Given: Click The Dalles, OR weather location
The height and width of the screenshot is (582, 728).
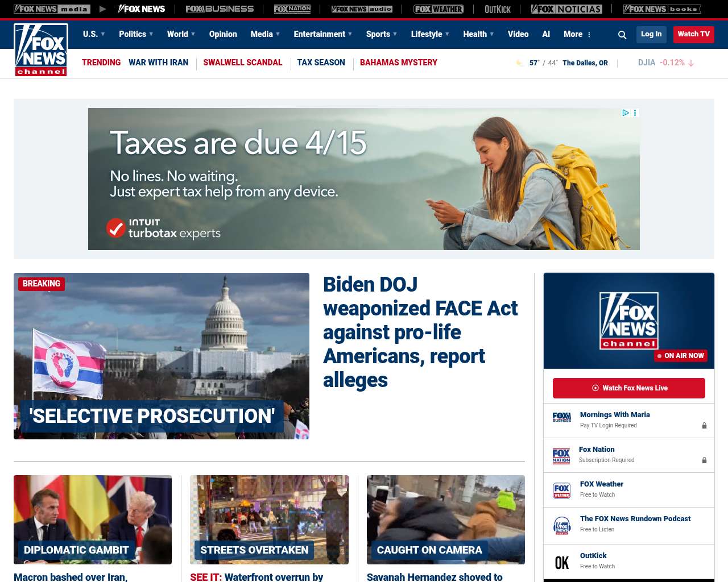Looking at the screenshot, I should (x=585, y=63).
